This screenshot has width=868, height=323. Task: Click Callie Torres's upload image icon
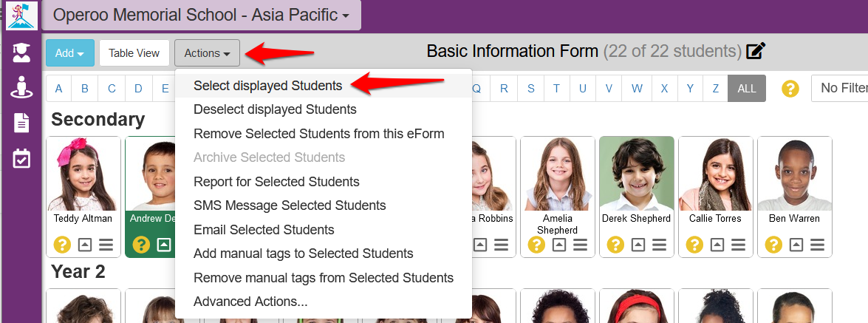click(x=717, y=245)
